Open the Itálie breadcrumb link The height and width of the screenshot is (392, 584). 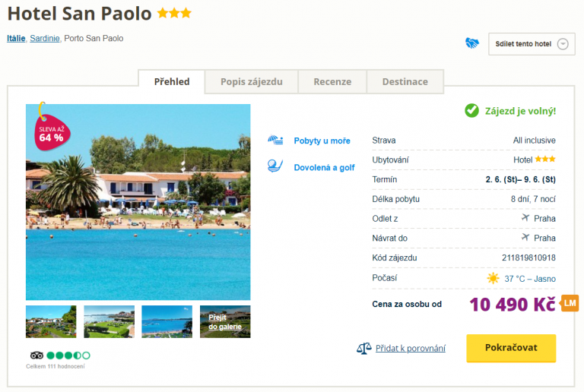tap(16, 38)
